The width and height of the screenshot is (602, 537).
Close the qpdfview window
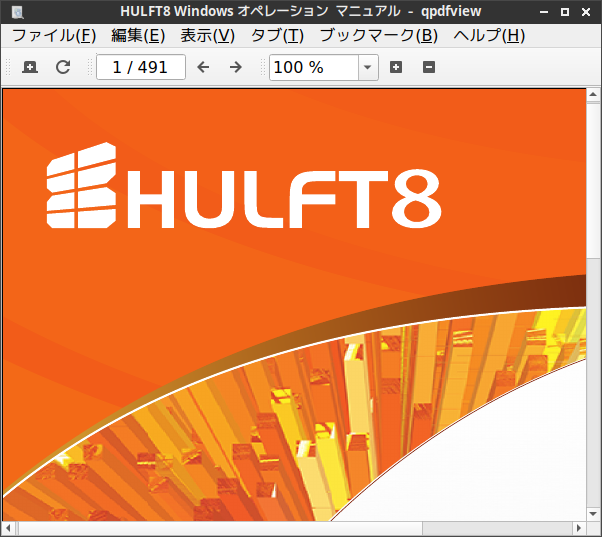[x=586, y=12]
